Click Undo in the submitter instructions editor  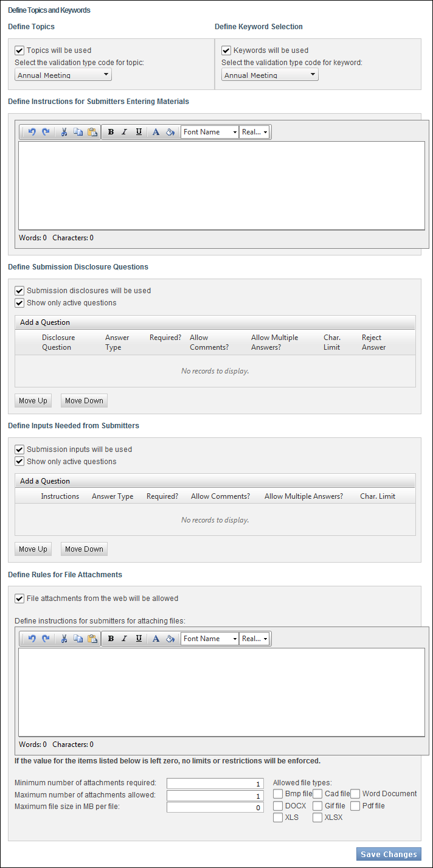coord(32,132)
